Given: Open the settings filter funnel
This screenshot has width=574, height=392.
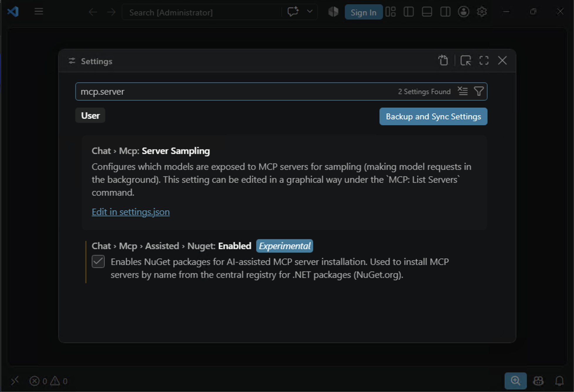Looking at the screenshot, I should coord(479,91).
